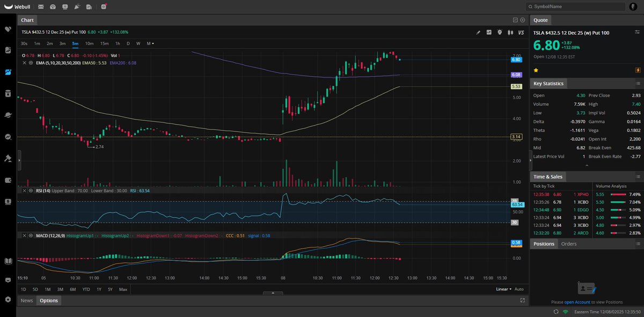Remove the MACD indicator with its X

[24, 235]
